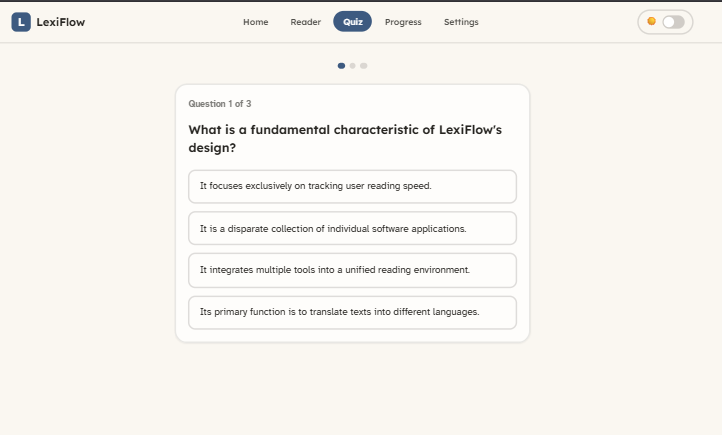Select the first progress dot indicator

pyautogui.click(x=341, y=66)
